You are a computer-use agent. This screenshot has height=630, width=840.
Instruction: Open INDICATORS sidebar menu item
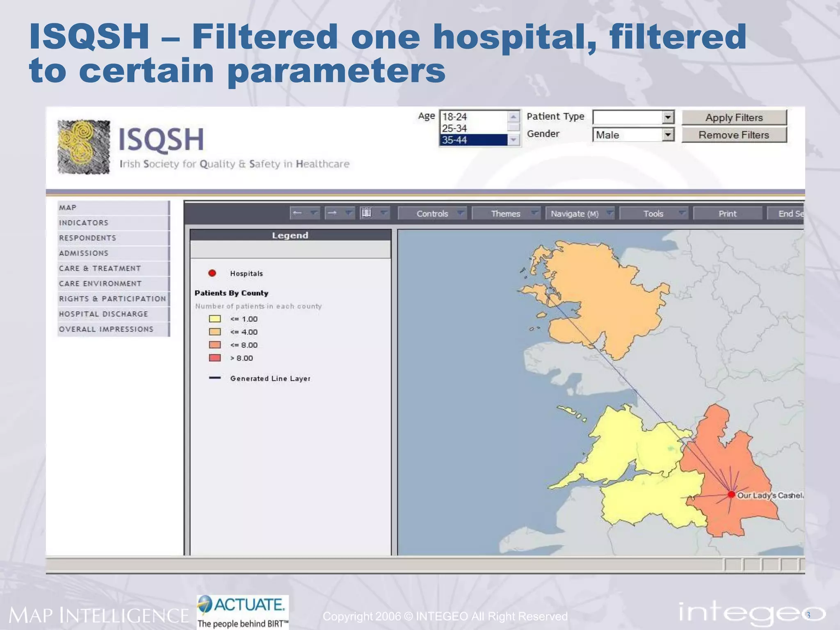(114, 223)
